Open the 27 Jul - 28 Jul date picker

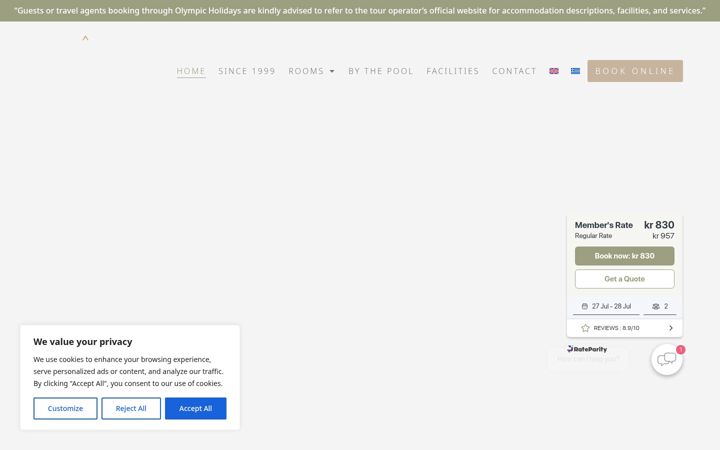(x=606, y=306)
